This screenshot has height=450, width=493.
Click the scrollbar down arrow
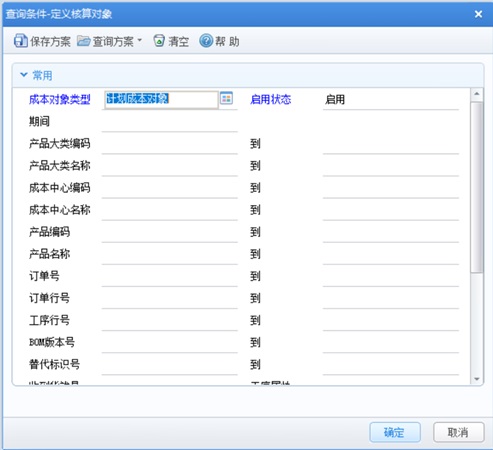coord(477,379)
